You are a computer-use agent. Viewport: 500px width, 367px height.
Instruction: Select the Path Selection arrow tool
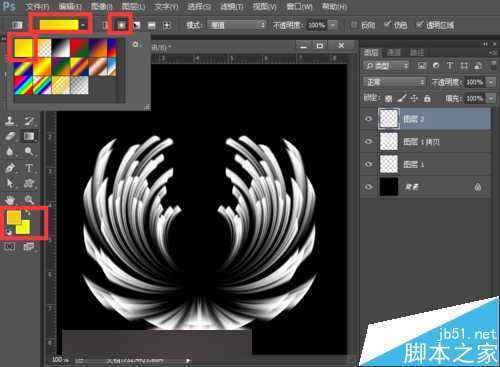[x=10, y=183]
